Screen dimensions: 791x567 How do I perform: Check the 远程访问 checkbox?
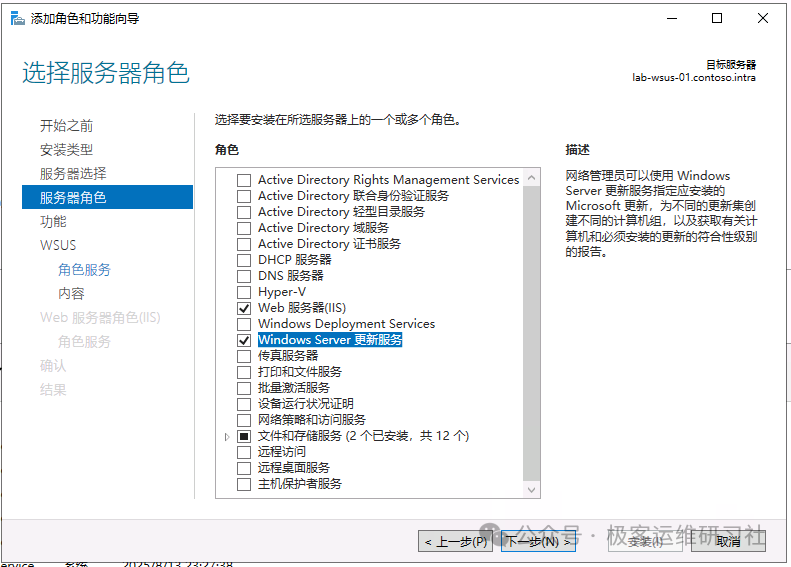pyautogui.click(x=244, y=452)
